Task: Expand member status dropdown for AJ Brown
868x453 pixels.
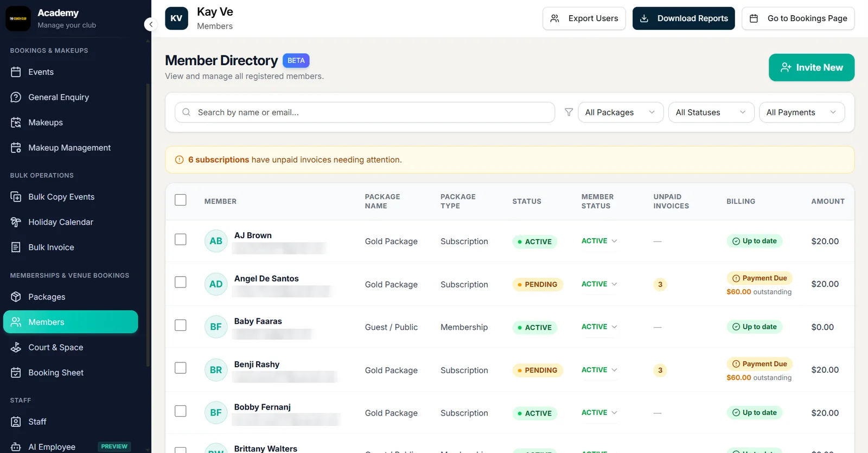Action: pyautogui.click(x=599, y=241)
